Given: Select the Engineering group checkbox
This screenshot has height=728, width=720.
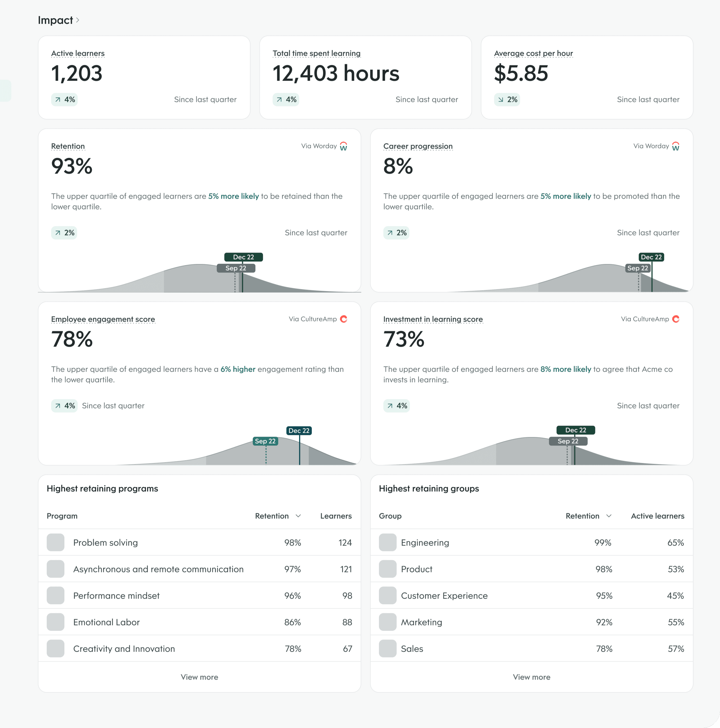Looking at the screenshot, I should (387, 542).
